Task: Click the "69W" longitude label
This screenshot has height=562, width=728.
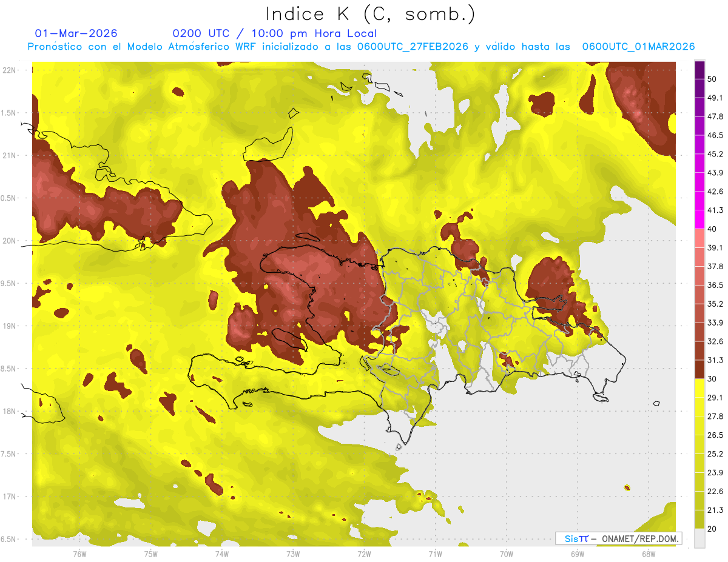Action: [x=578, y=554]
